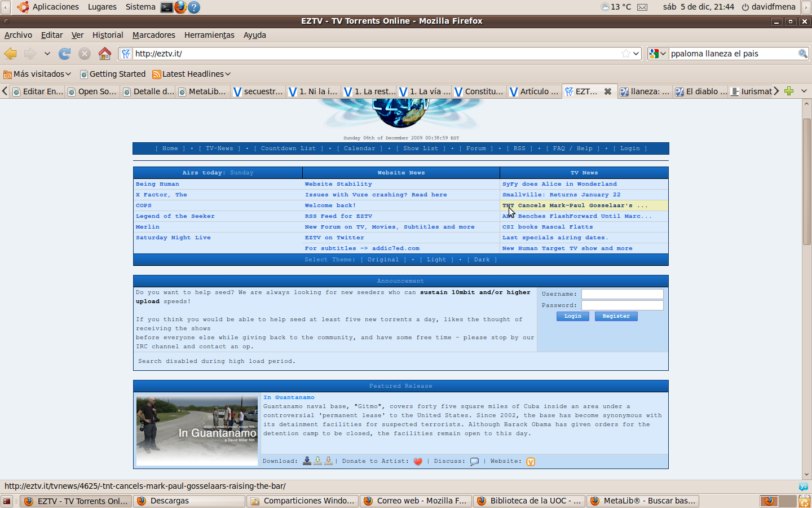Image resolution: width=812 pixels, height=508 pixels.
Task: Open the EZTV on Twitter link
Action: coord(334,238)
